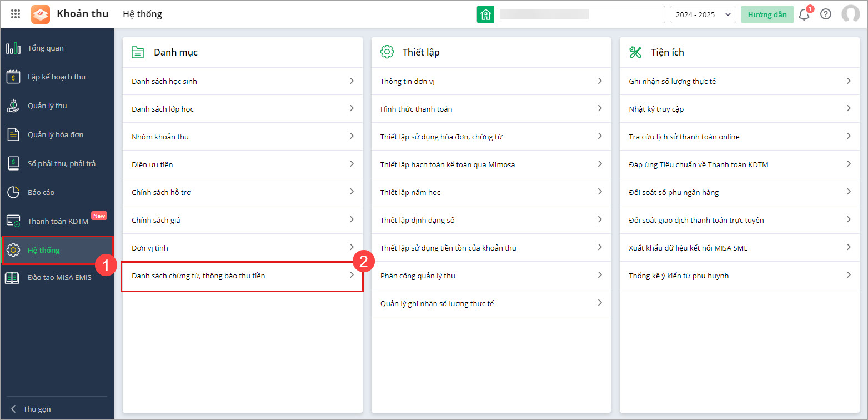Open Ghi nhận số lượng thực tế utility

(740, 81)
